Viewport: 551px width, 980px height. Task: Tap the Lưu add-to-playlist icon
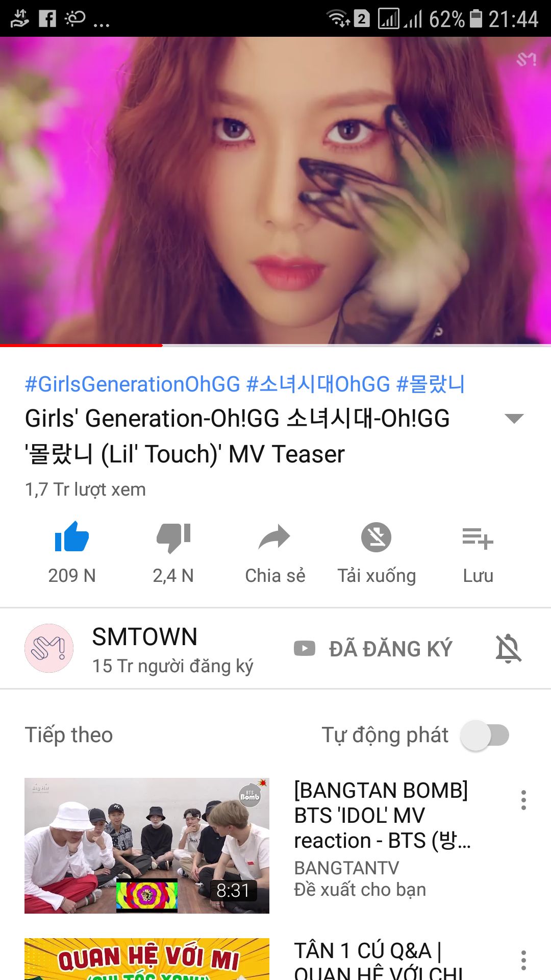coord(478,538)
